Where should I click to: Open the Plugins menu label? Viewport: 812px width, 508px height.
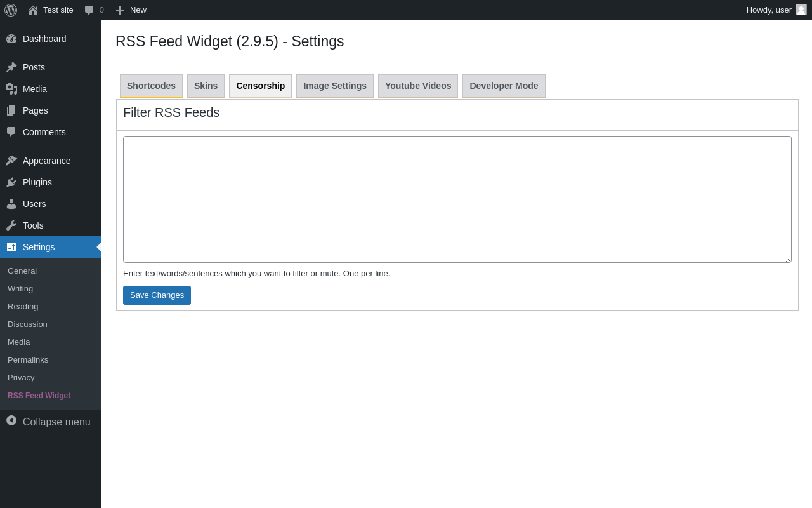pos(37,182)
